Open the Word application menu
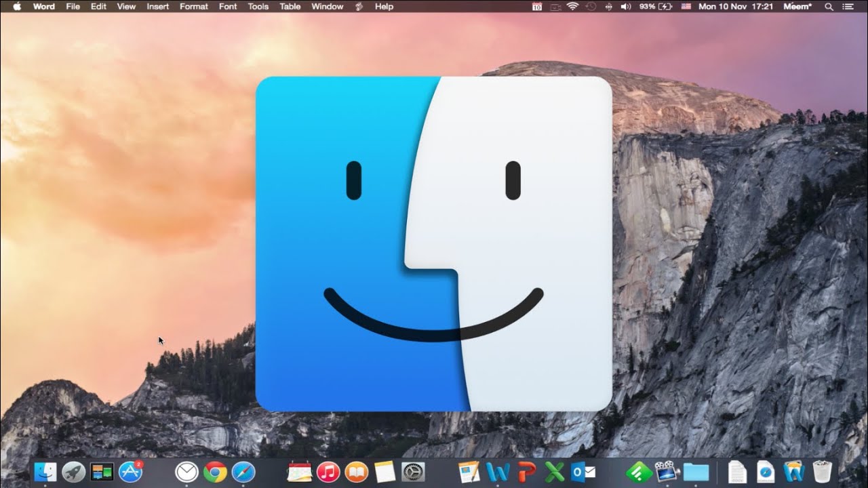 click(x=44, y=6)
